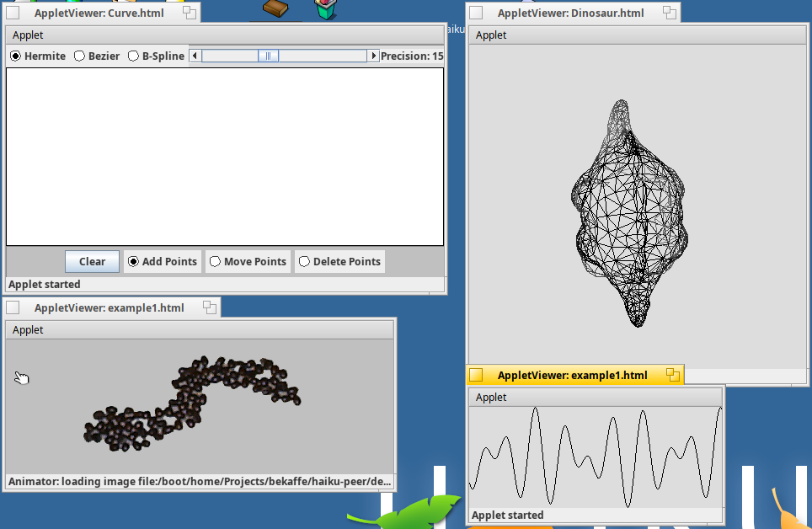This screenshot has height=529, width=812.
Task: Click close box of animator example1.html window
Action: pyautogui.click(x=13, y=307)
